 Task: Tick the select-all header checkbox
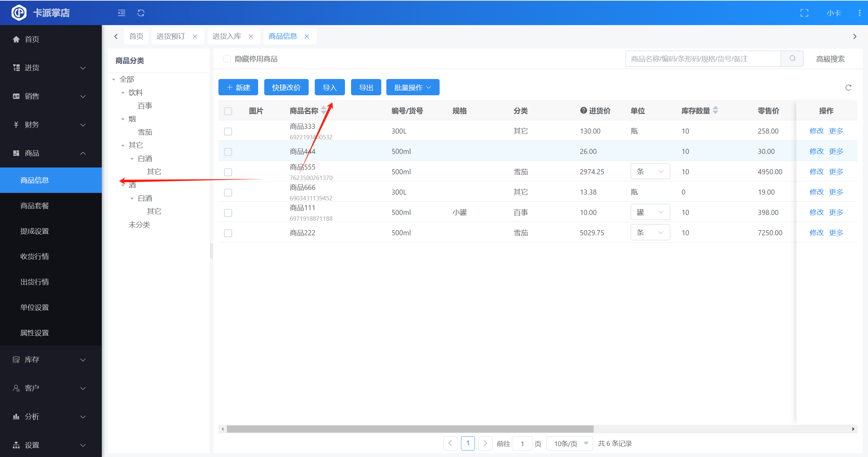tap(228, 111)
